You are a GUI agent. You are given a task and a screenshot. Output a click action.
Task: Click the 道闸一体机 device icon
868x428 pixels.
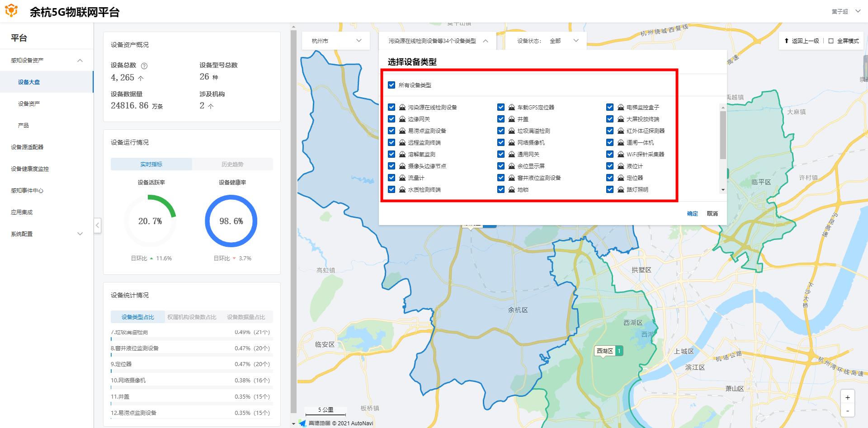621,142
